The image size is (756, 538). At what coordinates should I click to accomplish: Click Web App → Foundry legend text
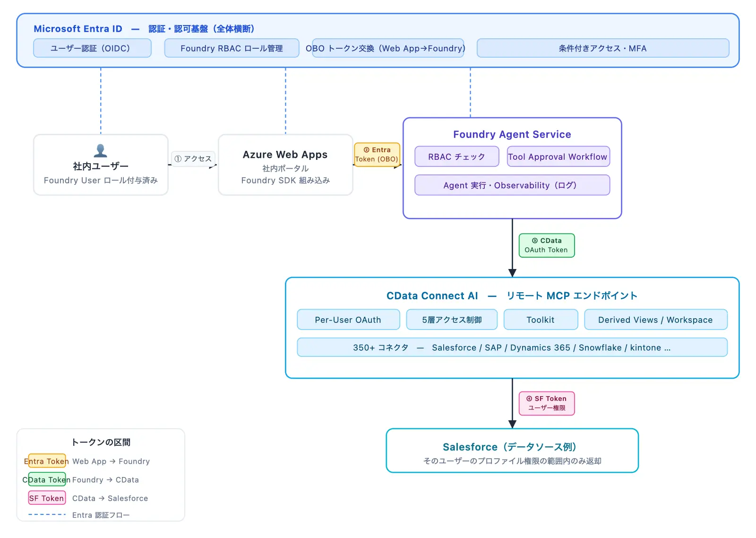point(111,461)
